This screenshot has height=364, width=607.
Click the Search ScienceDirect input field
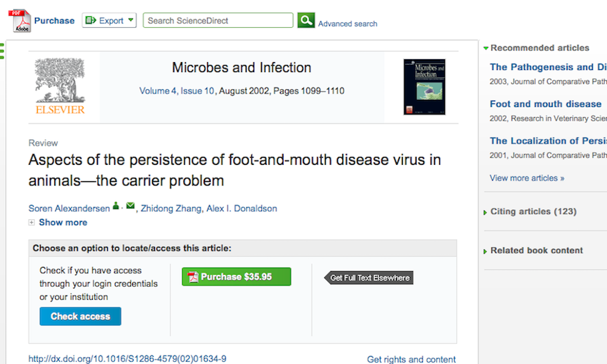point(218,21)
